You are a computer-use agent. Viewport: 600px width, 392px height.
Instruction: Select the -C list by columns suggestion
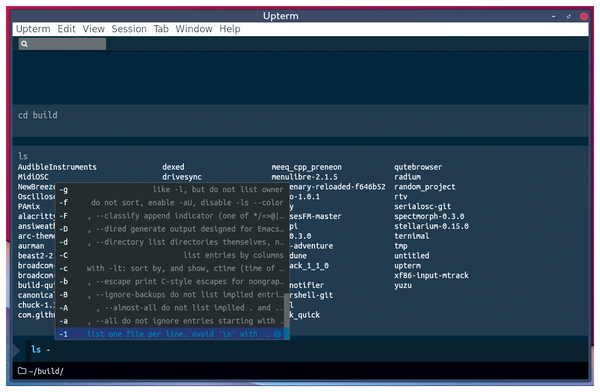pyautogui.click(x=172, y=255)
